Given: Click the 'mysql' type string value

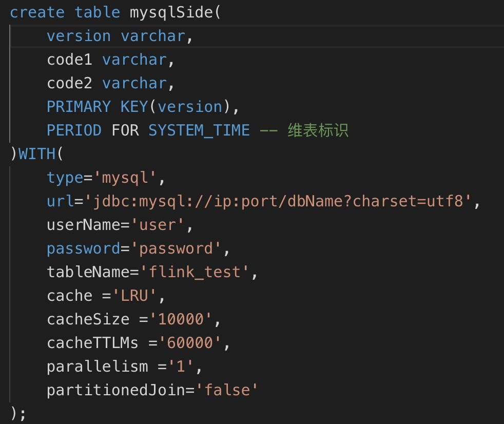Looking at the screenshot, I should coord(125,178).
